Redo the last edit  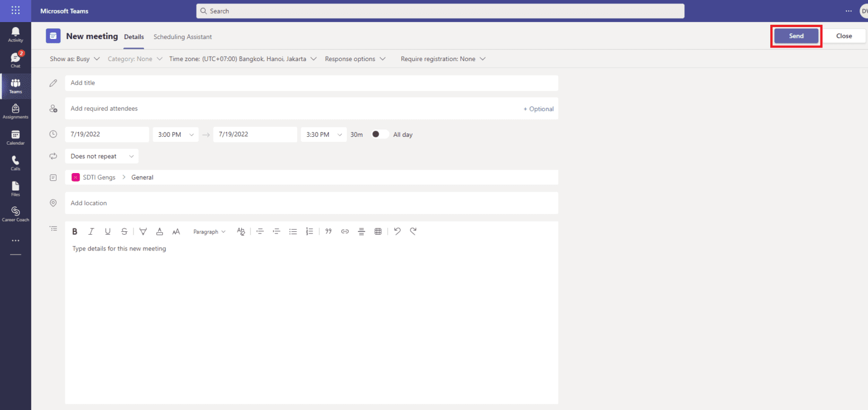[413, 231]
